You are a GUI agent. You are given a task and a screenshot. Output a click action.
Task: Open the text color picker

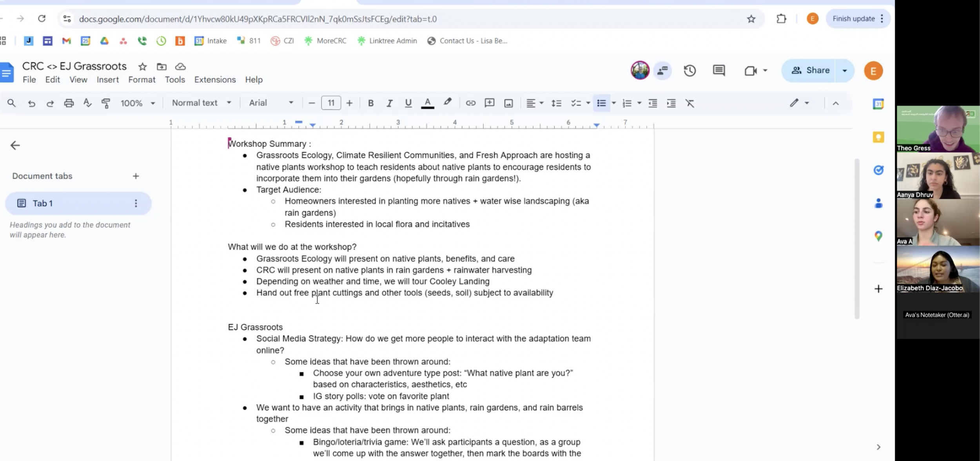tap(427, 103)
